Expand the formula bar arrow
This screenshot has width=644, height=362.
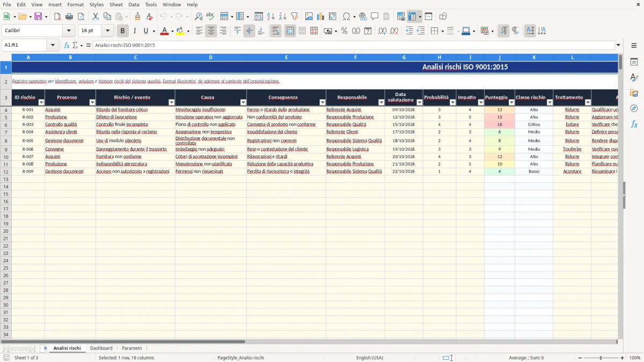pyautogui.click(x=618, y=45)
